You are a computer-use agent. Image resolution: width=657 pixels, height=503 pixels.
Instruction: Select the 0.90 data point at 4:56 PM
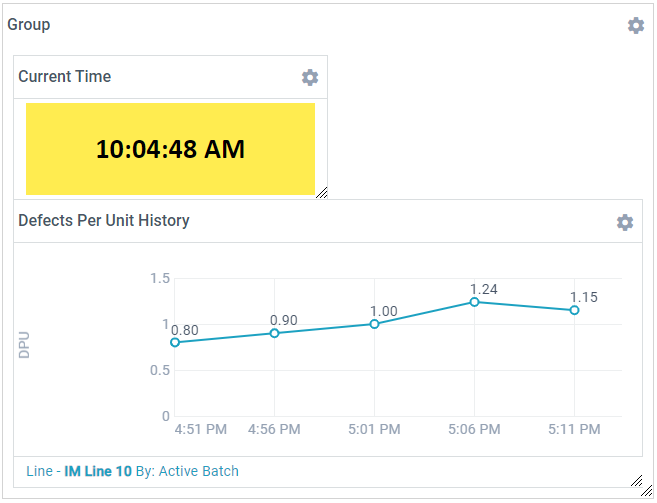275,333
